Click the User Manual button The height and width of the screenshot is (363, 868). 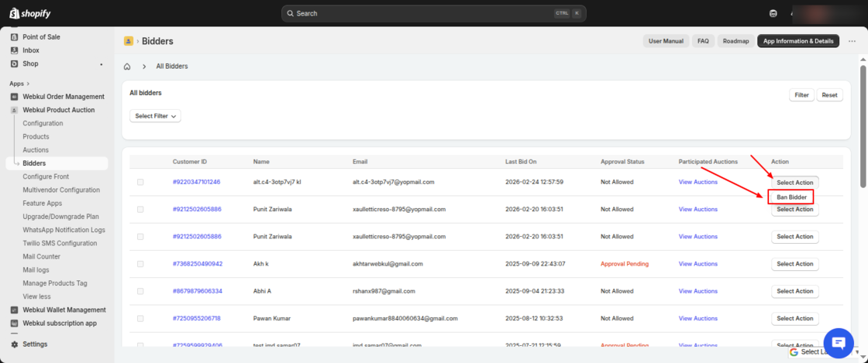pyautogui.click(x=666, y=41)
